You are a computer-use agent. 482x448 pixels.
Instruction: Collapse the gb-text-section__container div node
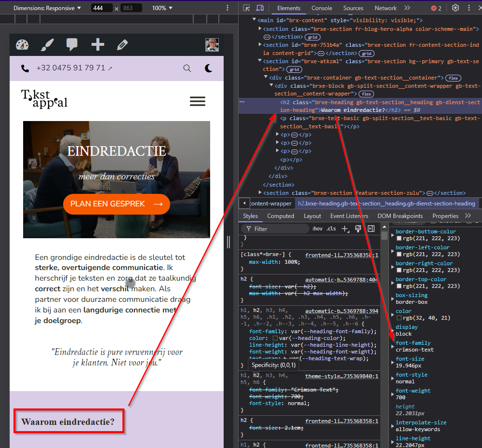[x=266, y=77]
